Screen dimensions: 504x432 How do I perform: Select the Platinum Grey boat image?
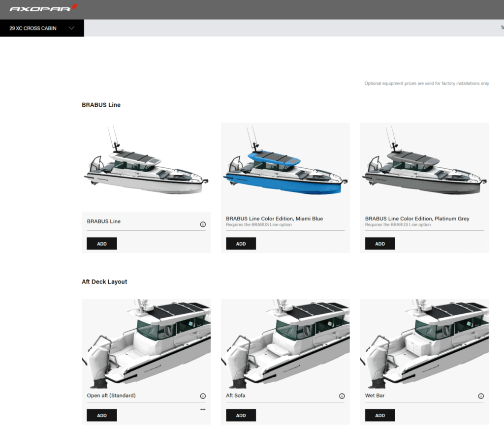[424, 167]
